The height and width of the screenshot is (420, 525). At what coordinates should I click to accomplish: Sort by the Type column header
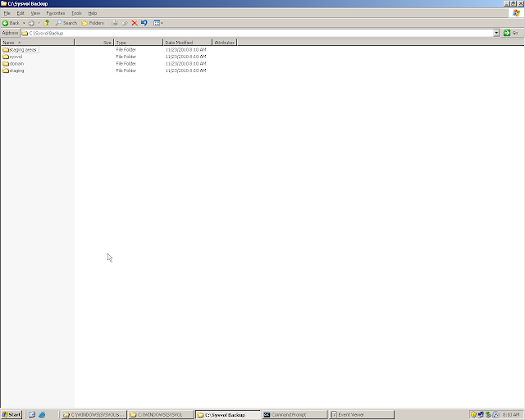coord(139,43)
